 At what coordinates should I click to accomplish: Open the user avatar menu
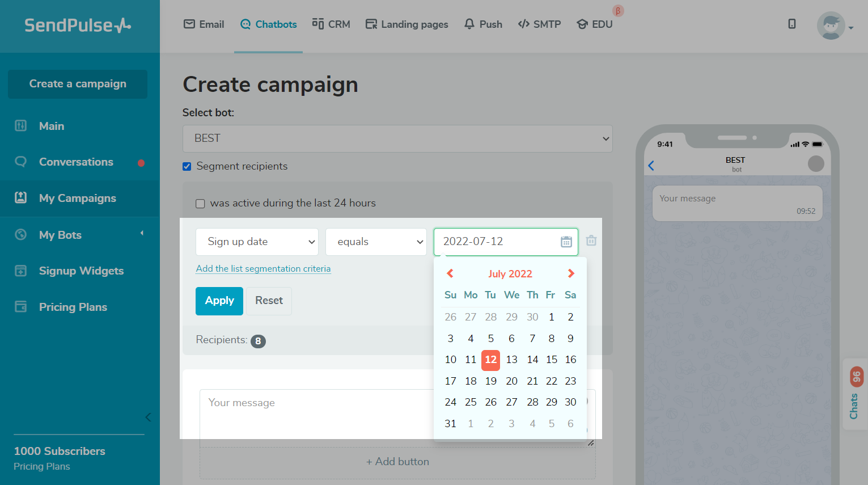coord(835,26)
